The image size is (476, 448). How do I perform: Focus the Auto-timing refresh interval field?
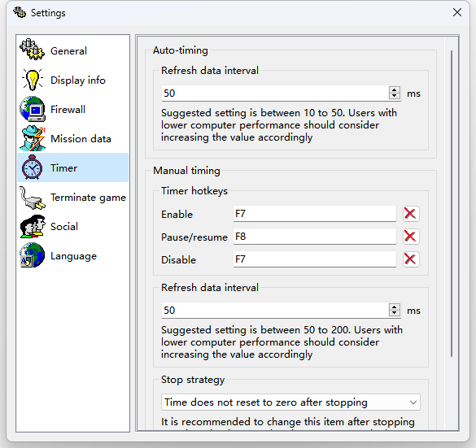pos(275,94)
